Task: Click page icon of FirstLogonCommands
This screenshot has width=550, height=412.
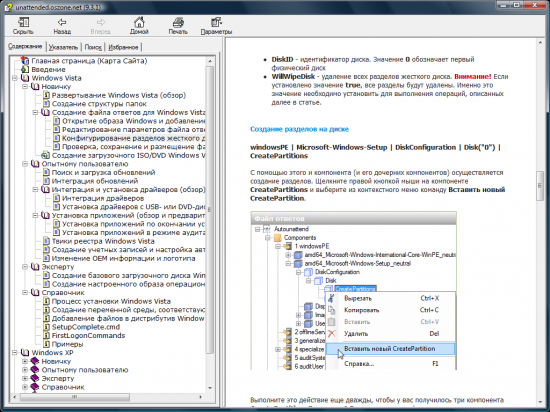Action: pyautogui.click(x=46, y=336)
